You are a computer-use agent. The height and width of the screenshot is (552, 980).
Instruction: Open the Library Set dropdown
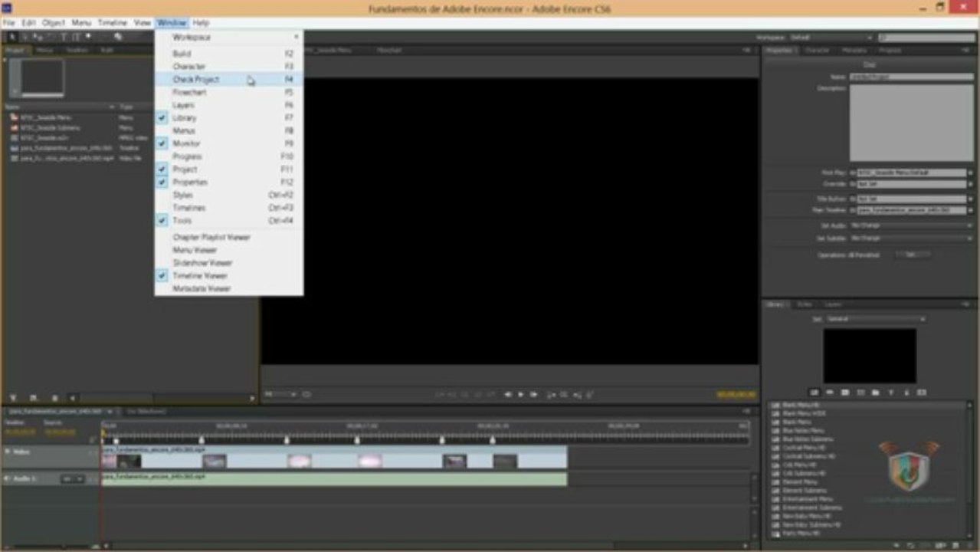click(876, 319)
